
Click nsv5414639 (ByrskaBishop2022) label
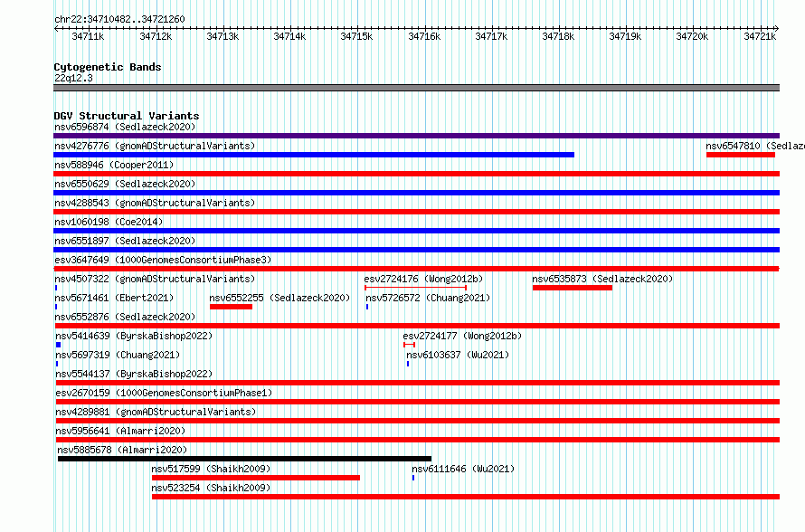click(x=134, y=336)
